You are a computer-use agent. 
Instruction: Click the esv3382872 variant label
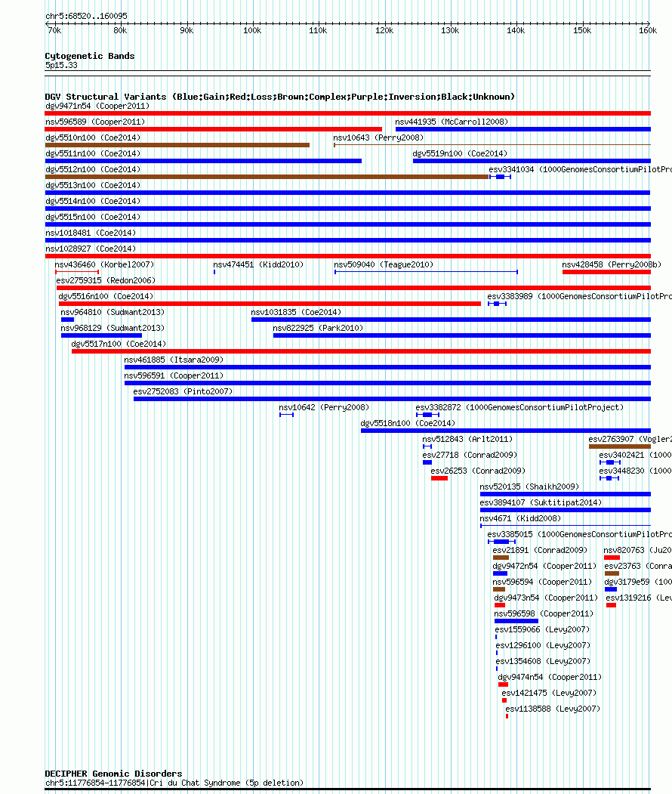[519, 407]
